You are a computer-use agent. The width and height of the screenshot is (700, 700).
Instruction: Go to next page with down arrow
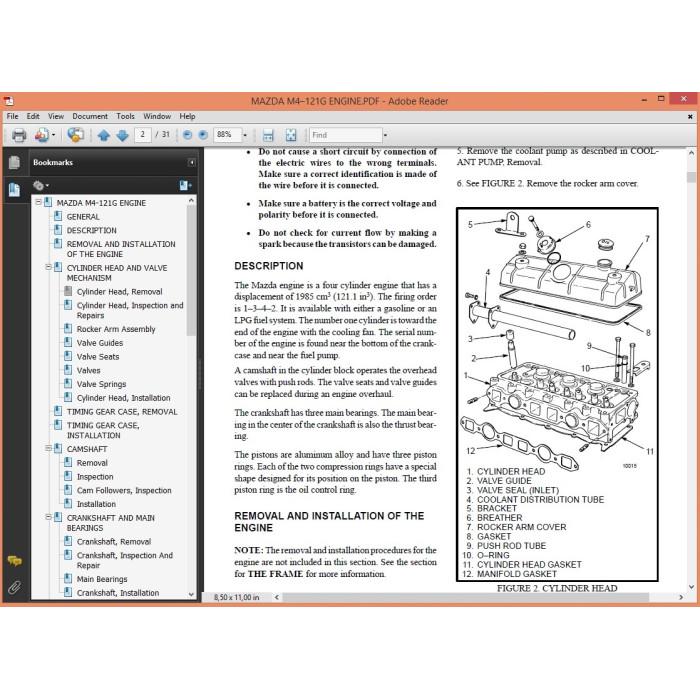(x=122, y=135)
